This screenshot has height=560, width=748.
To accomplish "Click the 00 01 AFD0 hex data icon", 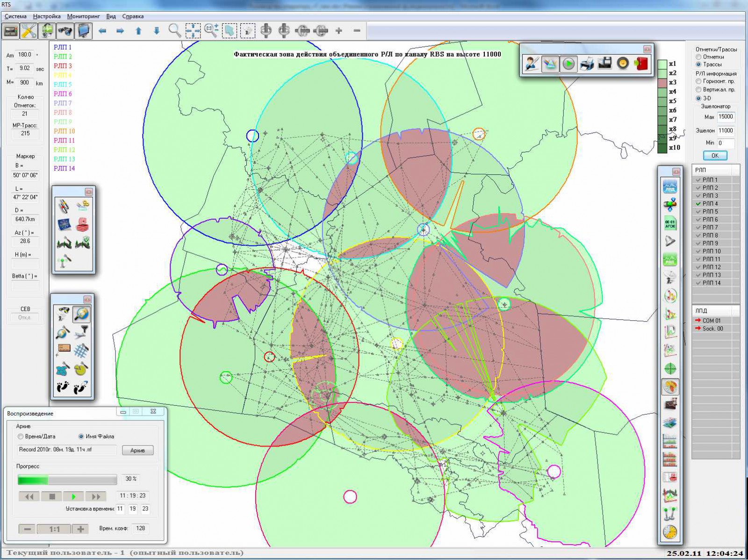I will (670, 223).
